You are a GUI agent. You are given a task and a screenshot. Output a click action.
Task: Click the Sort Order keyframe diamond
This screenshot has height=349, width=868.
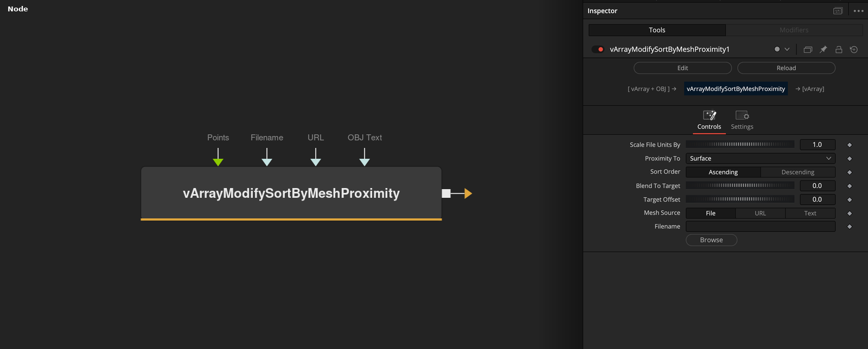(850, 172)
